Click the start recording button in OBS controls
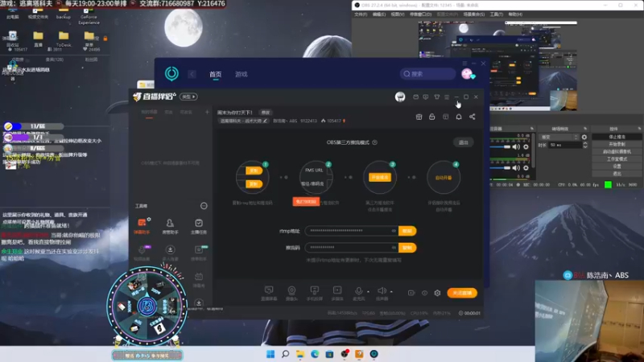Viewport: 644px width, 362px height. tap(617, 145)
